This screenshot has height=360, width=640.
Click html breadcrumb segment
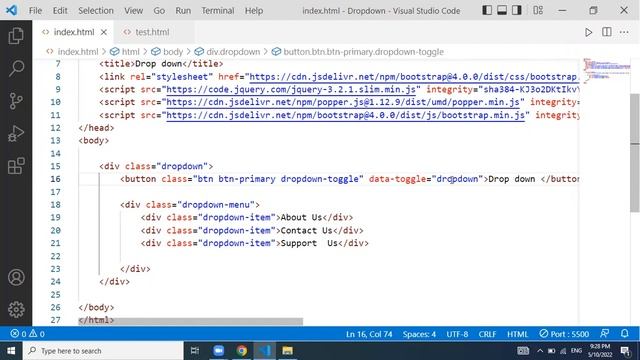pyautogui.click(x=130, y=52)
